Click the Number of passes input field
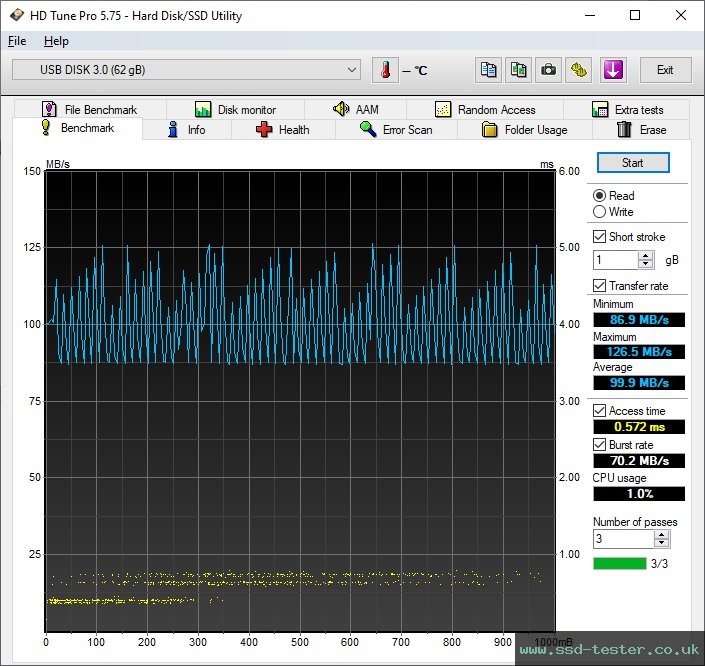 [x=624, y=539]
